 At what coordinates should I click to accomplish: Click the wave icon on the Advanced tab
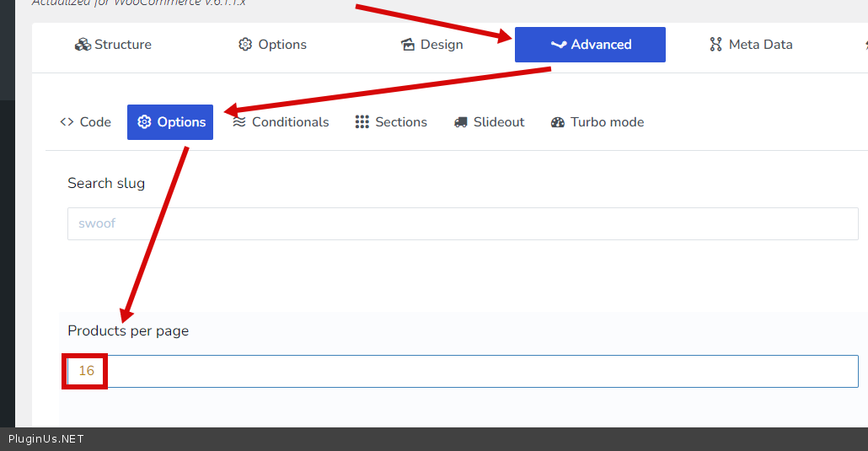click(x=558, y=45)
